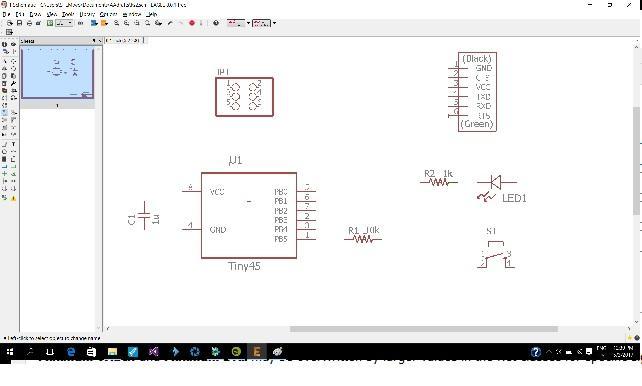This screenshot has width=642, height=386.
Task: Expand the second pink button's dropdown arrow
Action: [x=274, y=23]
